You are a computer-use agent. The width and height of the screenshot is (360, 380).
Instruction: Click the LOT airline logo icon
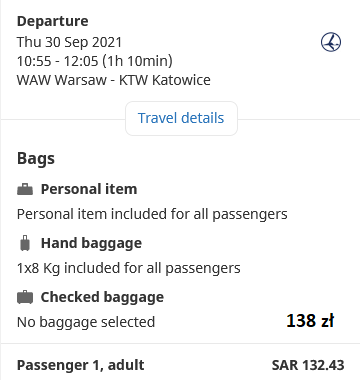[x=331, y=42]
